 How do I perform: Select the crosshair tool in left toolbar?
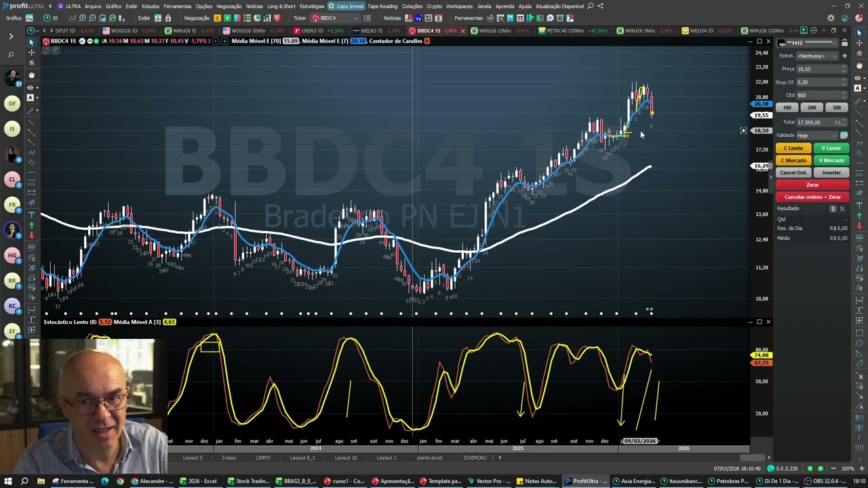(31, 52)
